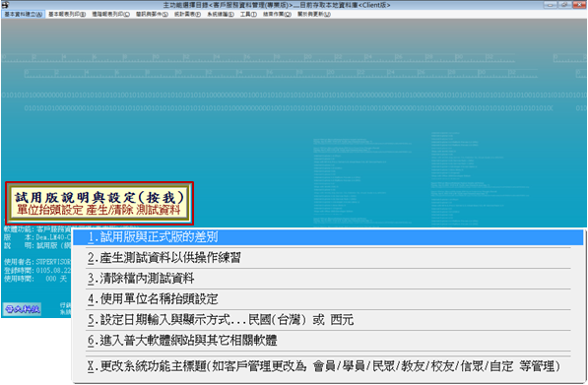Open 6.進入普大軟體網站與其它相關軟體

point(328,341)
